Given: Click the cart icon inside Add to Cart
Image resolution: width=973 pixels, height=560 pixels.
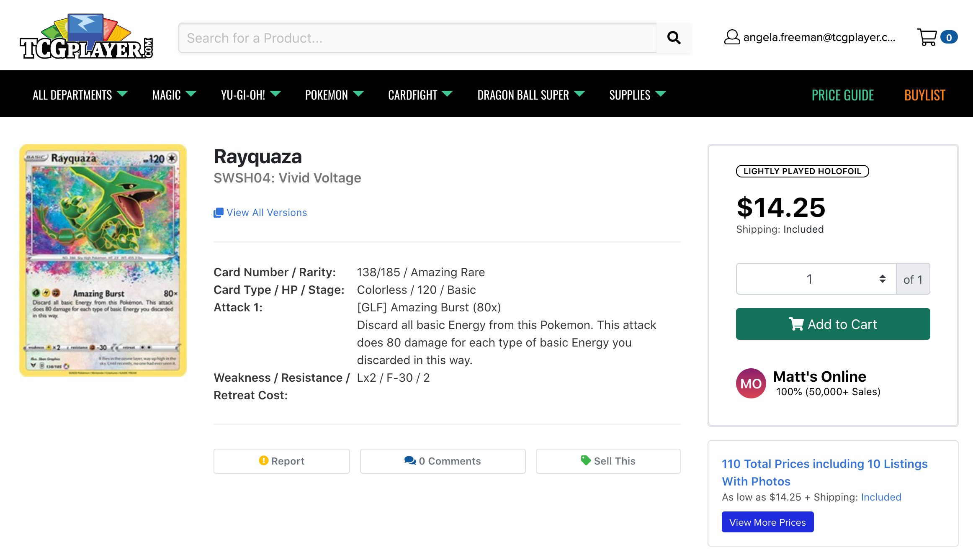Looking at the screenshot, I should [x=796, y=324].
